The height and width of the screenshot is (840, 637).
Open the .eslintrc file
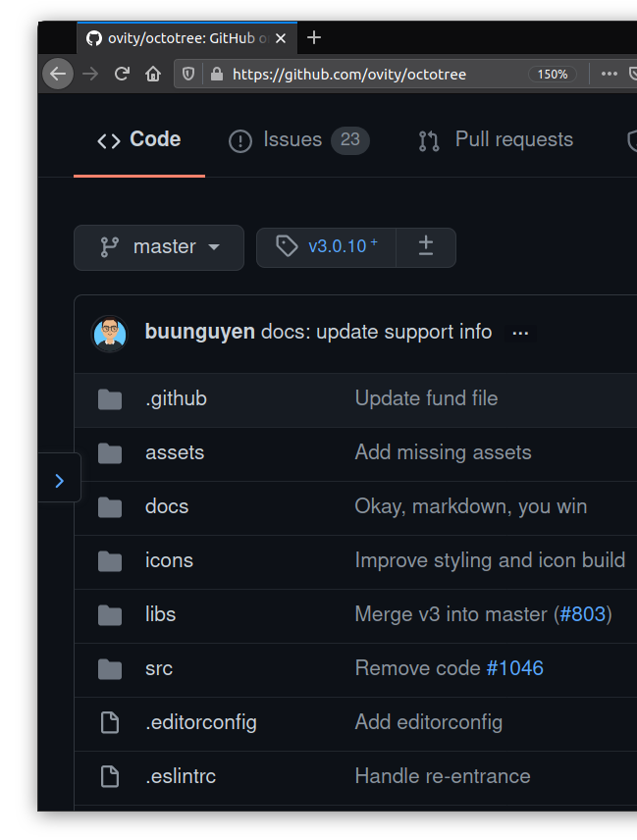pos(181,777)
